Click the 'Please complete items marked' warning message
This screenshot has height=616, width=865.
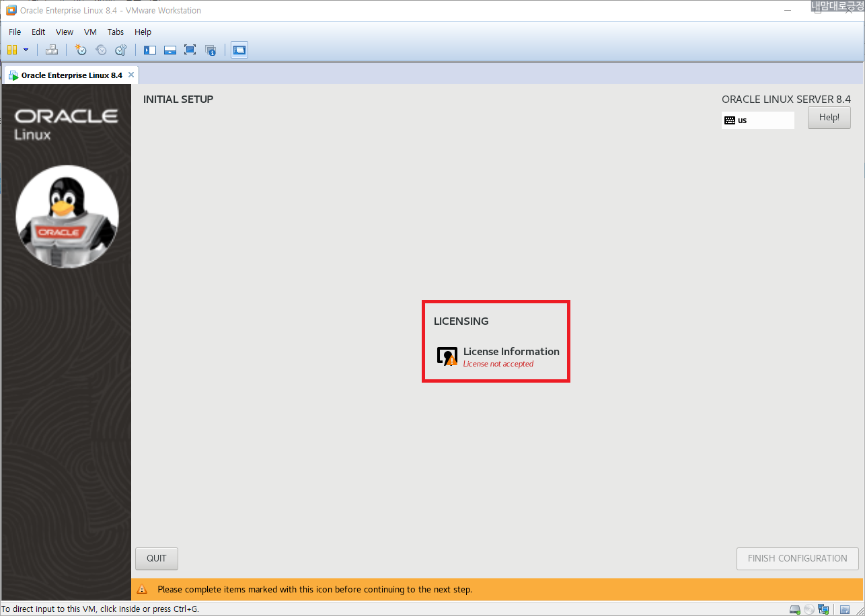[315, 590]
